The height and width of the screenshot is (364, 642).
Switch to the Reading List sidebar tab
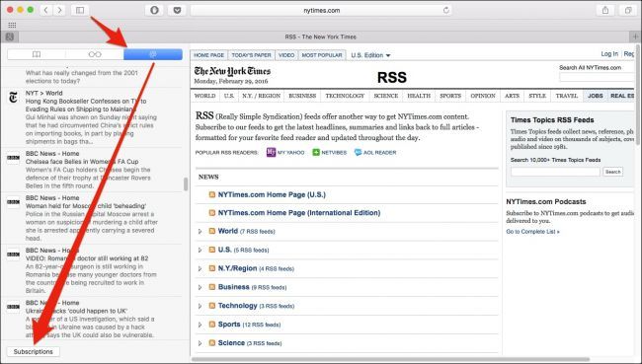pos(95,54)
